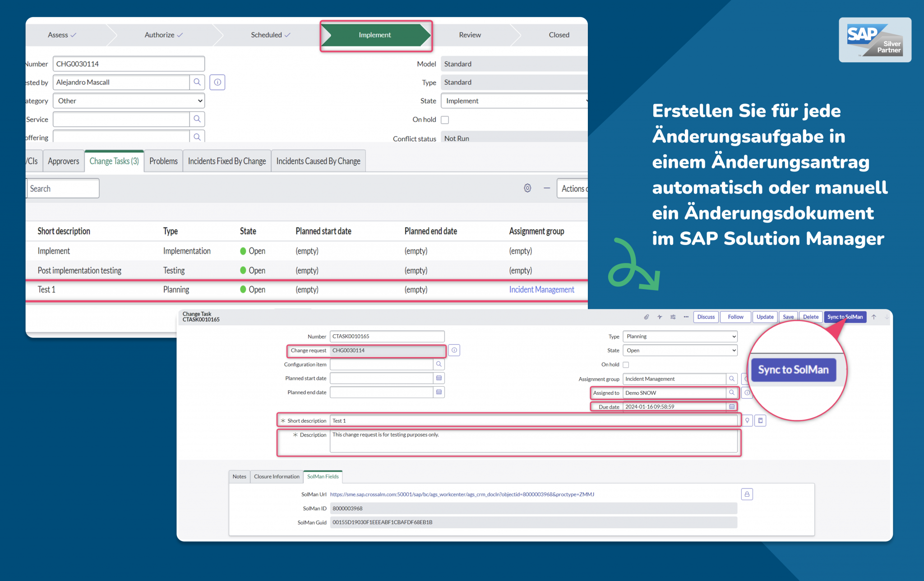Click the info icon beside Assigned to Demo SNOW
The width and height of the screenshot is (924, 581).
click(x=747, y=392)
